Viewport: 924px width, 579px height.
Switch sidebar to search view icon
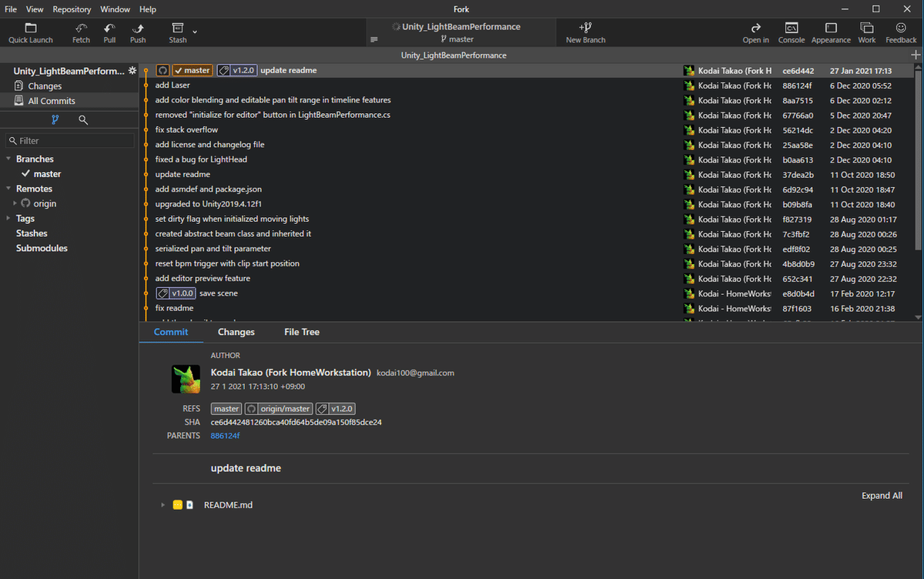(83, 120)
